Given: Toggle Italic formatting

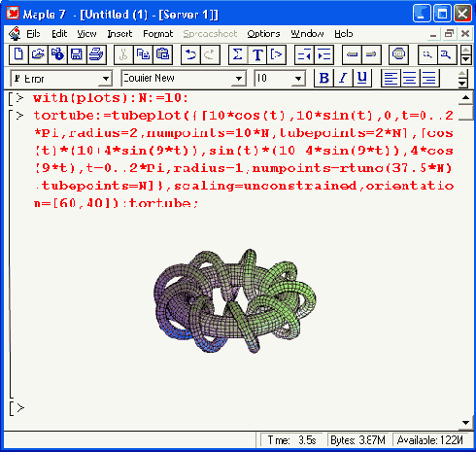Looking at the screenshot, I should (x=343, y=78).
